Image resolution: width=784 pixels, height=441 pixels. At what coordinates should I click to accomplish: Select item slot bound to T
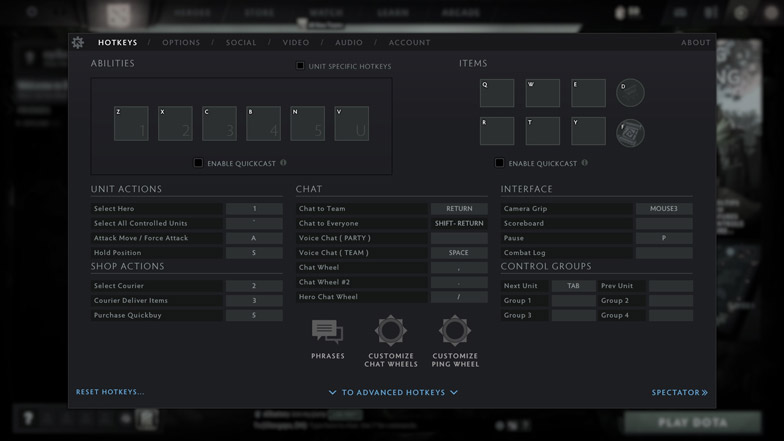(x=542, y=131)
